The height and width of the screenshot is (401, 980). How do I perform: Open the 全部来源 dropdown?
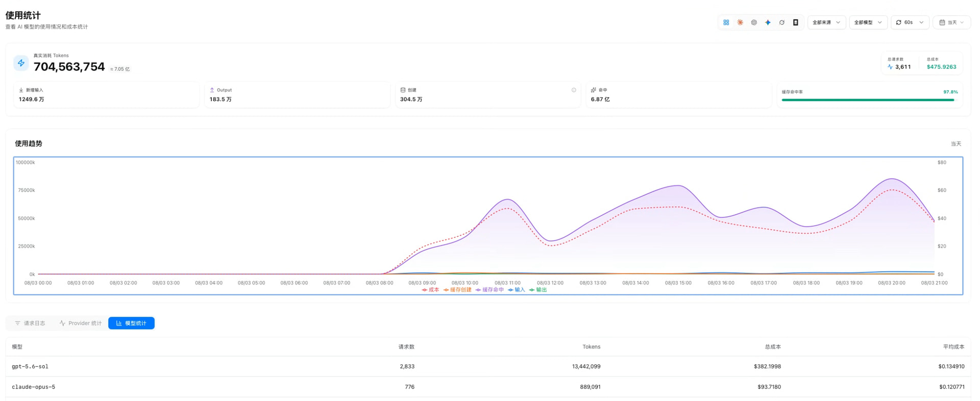(x=826, y=22)
